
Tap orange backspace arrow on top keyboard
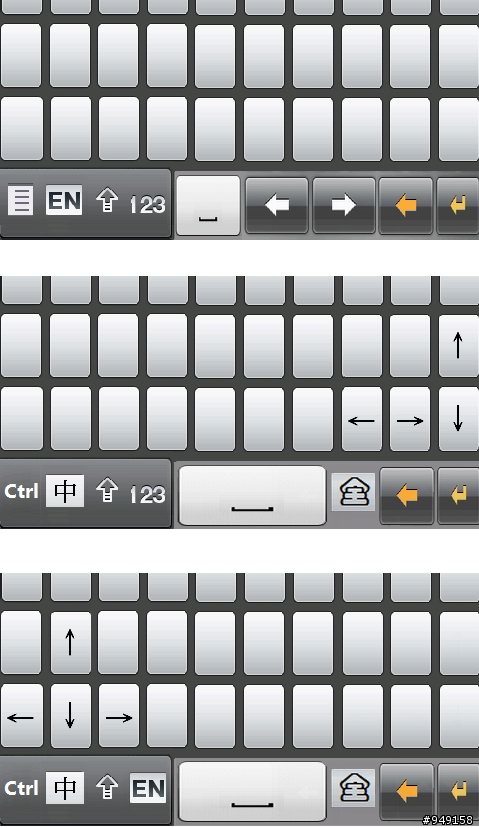click(x=406, y=205)
